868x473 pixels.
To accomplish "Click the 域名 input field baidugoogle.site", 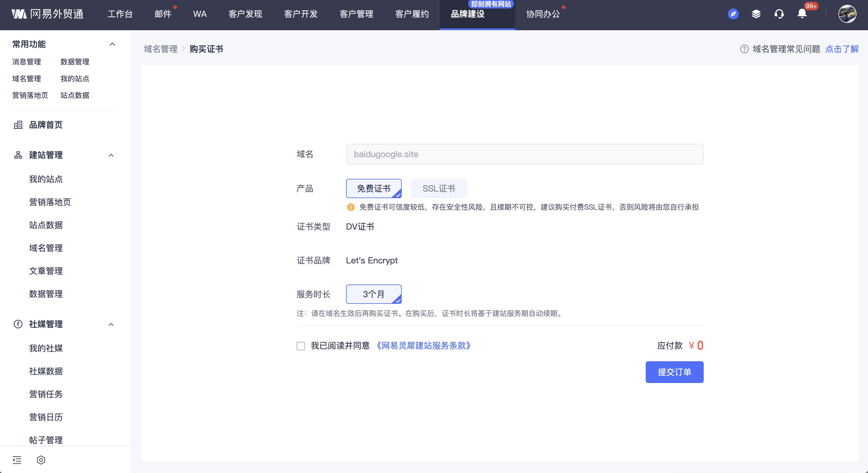I will [524, 154].
